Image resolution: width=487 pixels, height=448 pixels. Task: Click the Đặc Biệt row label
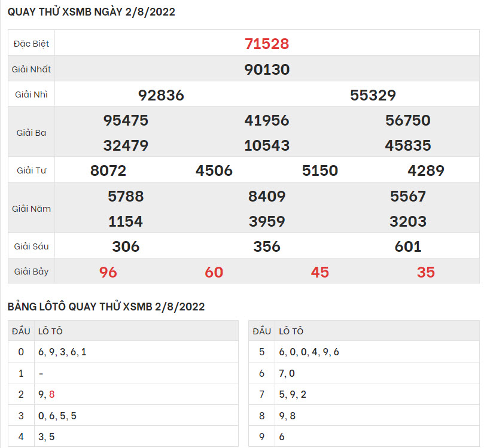tap(32, 44)
